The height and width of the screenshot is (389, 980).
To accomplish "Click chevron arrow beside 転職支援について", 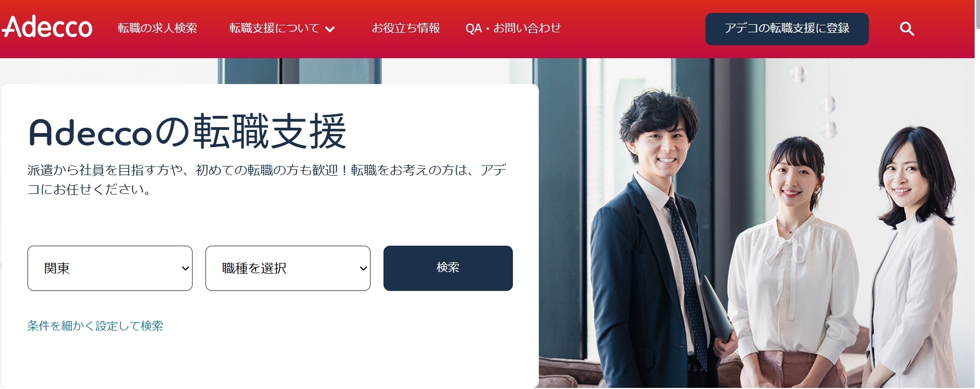I will tap(330, 29).
